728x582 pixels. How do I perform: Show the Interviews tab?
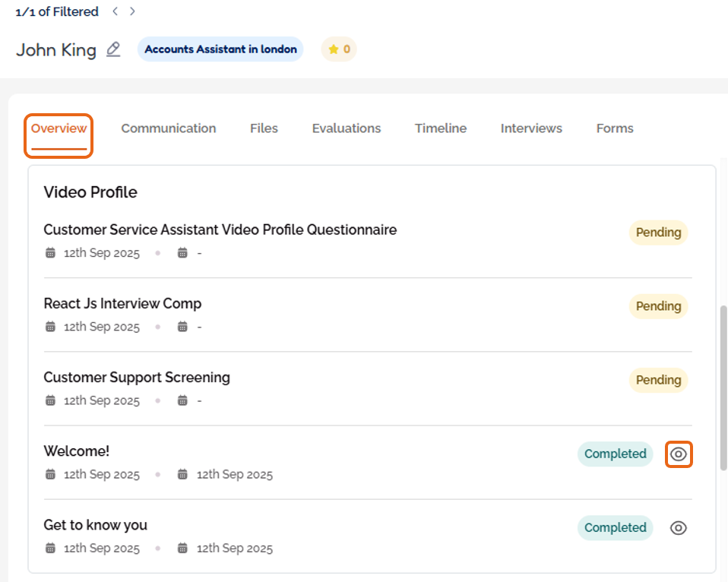(531, 128)
